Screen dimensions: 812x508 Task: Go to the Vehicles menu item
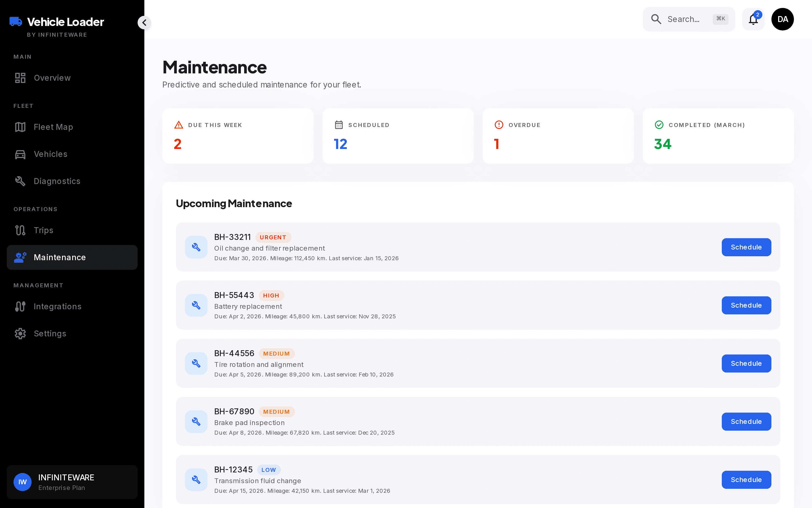72,154
